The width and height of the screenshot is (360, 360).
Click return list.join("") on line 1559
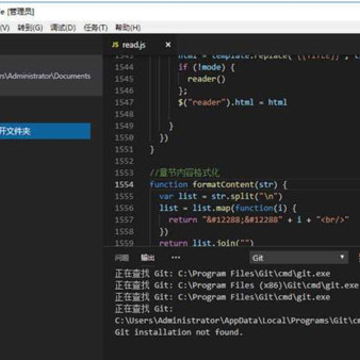pyautogui.click(x=207, y=243)
